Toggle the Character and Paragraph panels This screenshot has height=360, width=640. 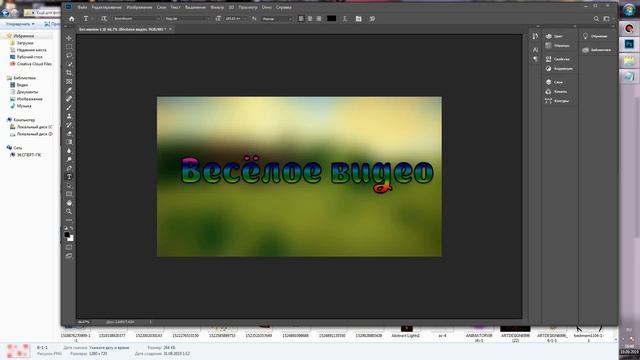(358, 19)
